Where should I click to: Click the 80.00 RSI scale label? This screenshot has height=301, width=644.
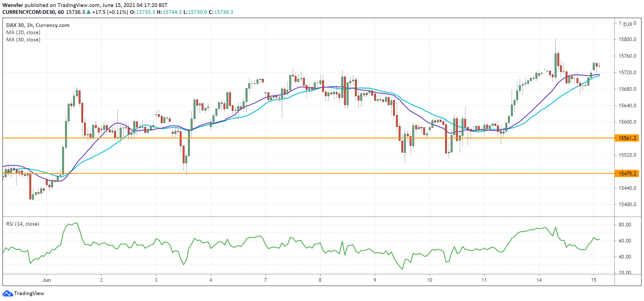coord(625,225)
